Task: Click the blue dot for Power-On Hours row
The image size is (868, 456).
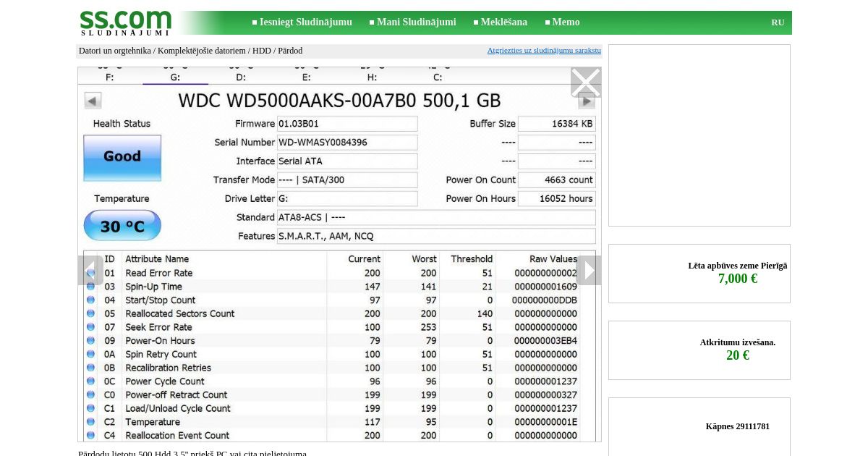Action: (x=90, y=341)
